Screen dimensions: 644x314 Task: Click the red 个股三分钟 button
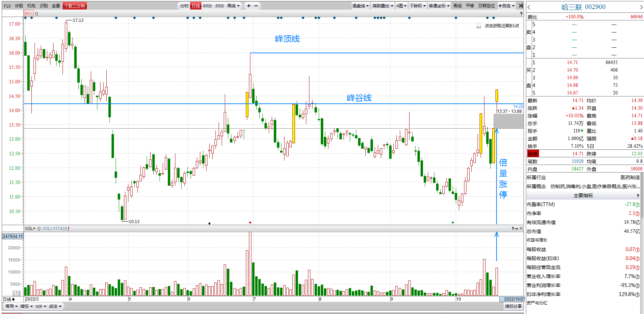point(75,6)
